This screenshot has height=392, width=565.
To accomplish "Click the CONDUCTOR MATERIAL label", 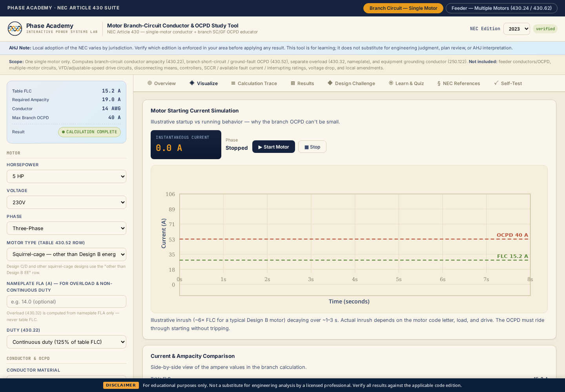I will coord(33,370).
